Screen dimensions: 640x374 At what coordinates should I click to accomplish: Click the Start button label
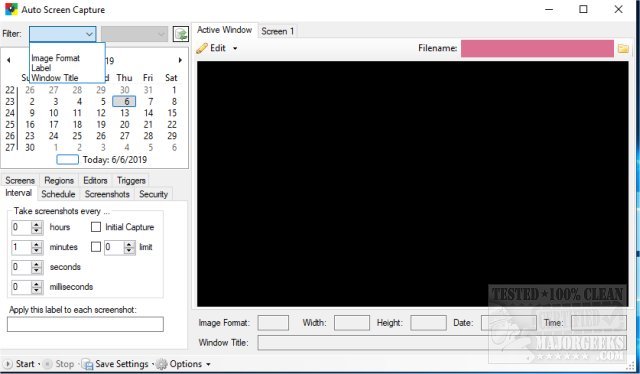[25, 364]
